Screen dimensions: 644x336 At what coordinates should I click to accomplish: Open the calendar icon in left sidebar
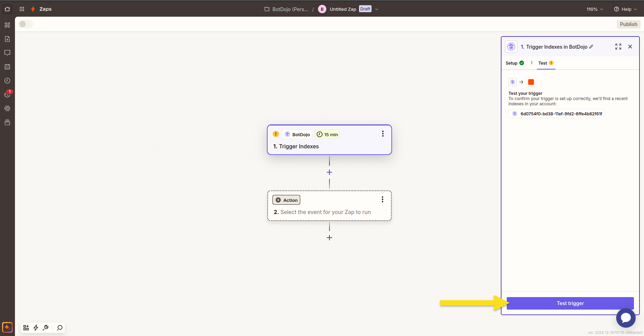7,67
